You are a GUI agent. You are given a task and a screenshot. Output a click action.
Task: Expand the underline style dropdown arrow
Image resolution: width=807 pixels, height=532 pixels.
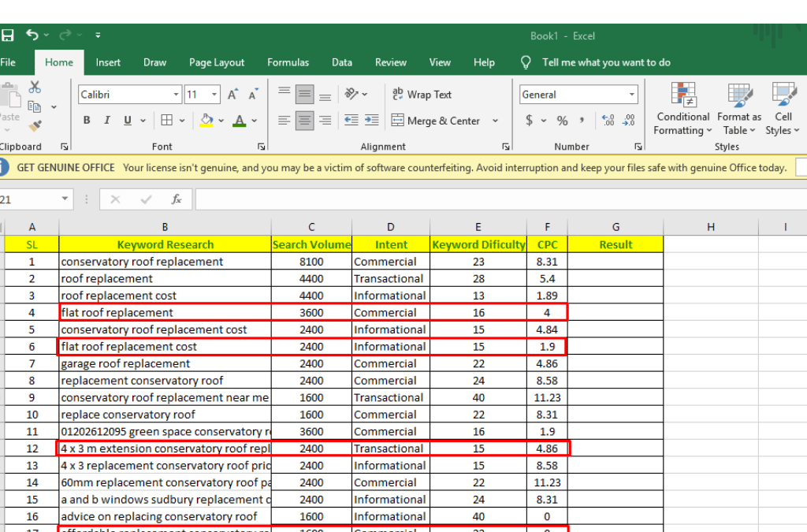(x=143, y=121)
